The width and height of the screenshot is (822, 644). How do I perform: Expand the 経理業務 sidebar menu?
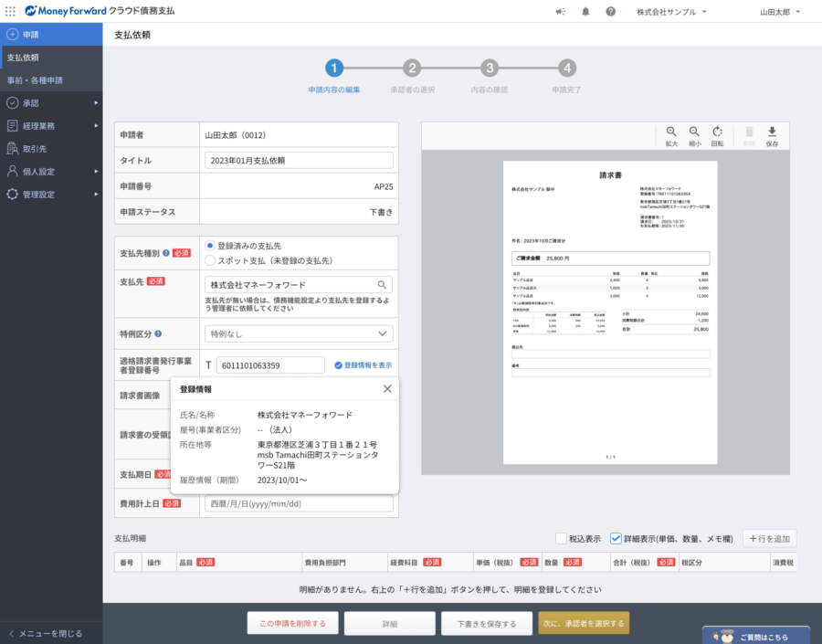[51, 126]
